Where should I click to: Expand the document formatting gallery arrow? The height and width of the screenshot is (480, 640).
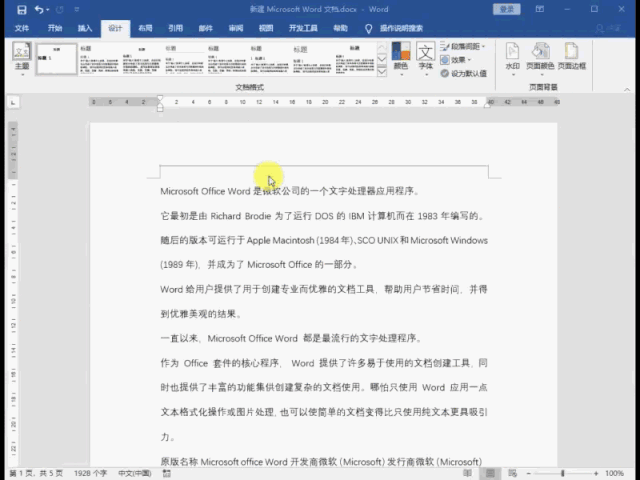(382, 72)
